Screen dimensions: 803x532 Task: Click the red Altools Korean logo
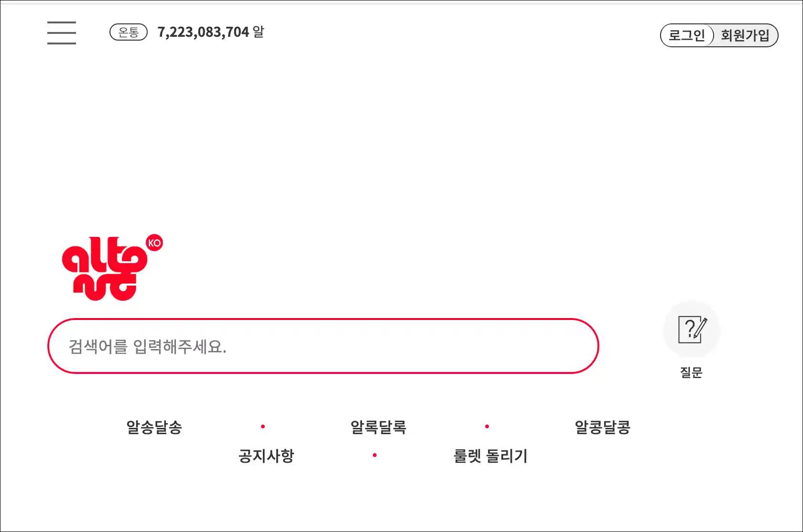105,269
